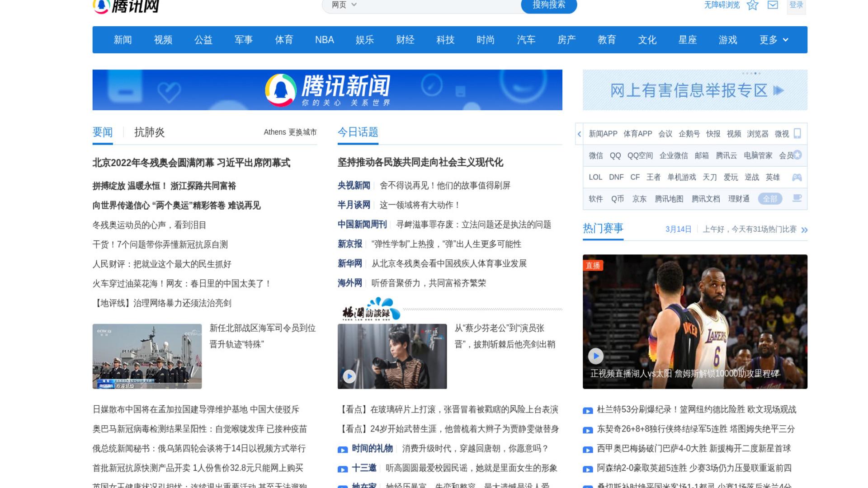The height and width of the screenshot is (488, 868).
Task: Click video icon before 西甲奥巴梅扬 headline
Action: tap(588, 450)
